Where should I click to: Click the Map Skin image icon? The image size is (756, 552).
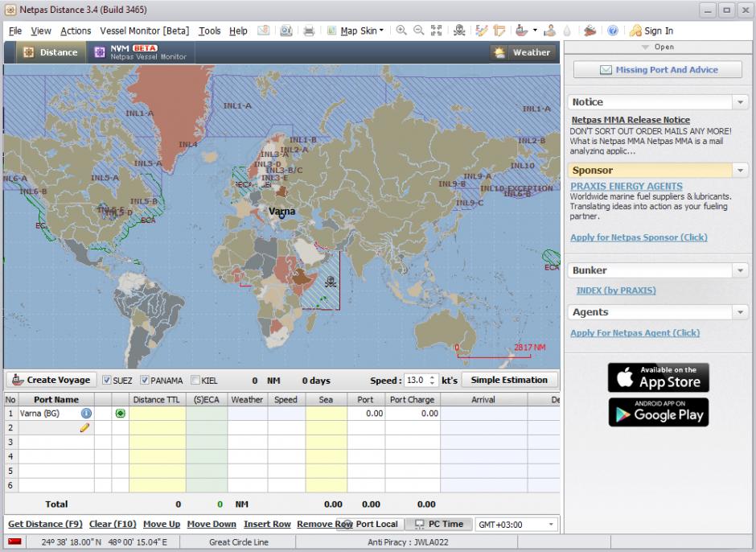point(331,31)
